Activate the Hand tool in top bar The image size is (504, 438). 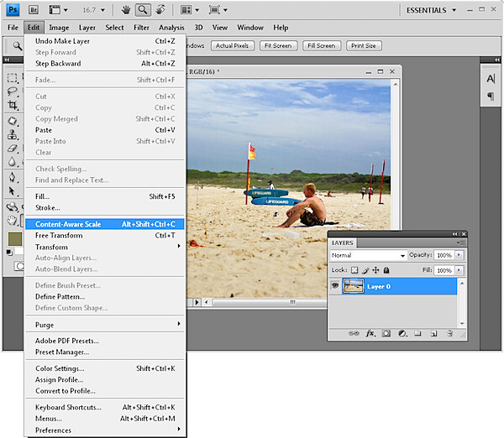pos(126,10)
